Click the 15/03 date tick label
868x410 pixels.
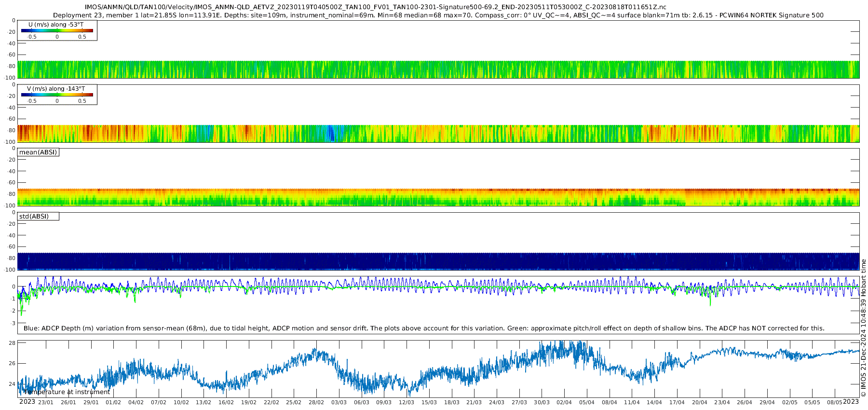[429, 402]
